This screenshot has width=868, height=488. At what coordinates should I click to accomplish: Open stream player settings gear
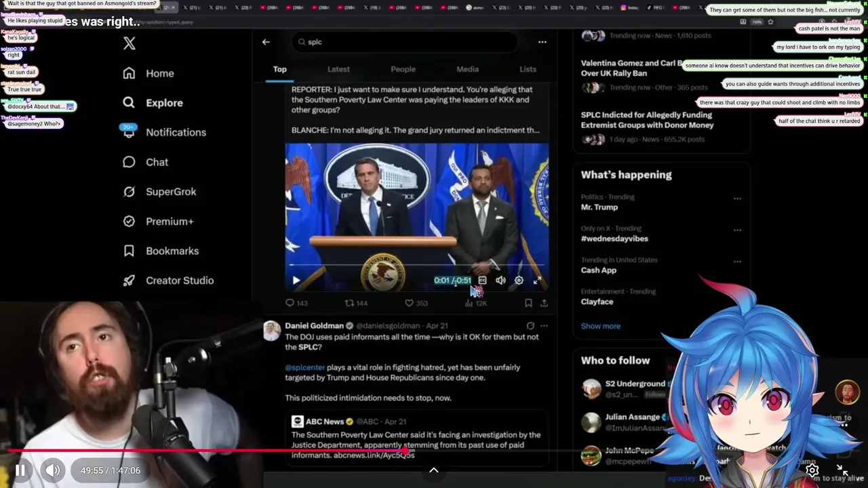tap(812, 470)
